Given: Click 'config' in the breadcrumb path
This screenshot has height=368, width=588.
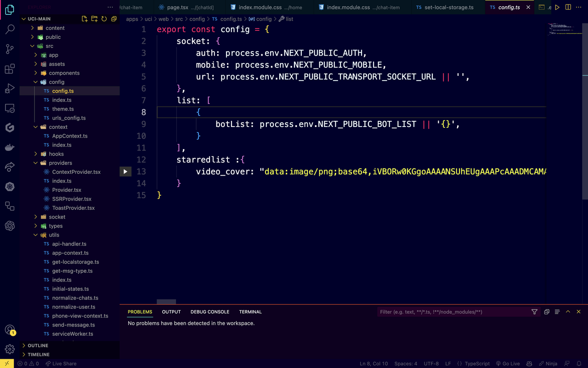Looking at the screenshot, I should [197, 19].
